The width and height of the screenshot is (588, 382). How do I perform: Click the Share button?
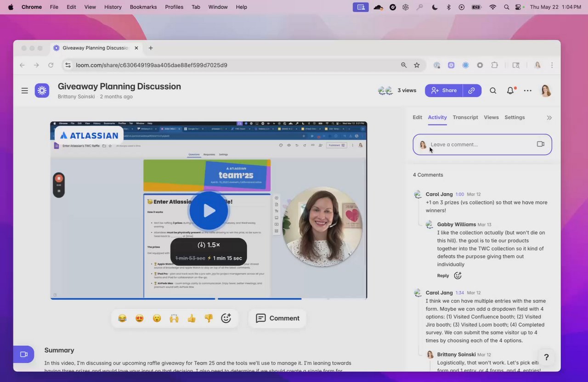click(x=444, y=90)
